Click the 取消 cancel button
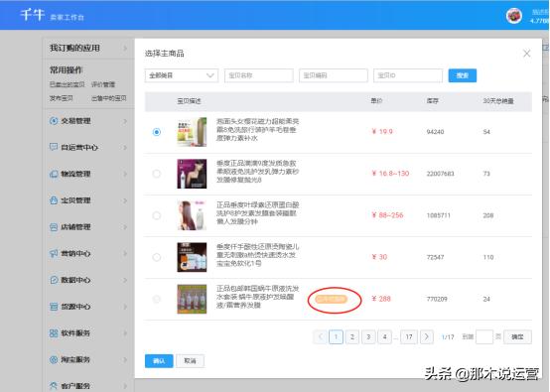This screenshot has width=550, height=392. [190, 361]
